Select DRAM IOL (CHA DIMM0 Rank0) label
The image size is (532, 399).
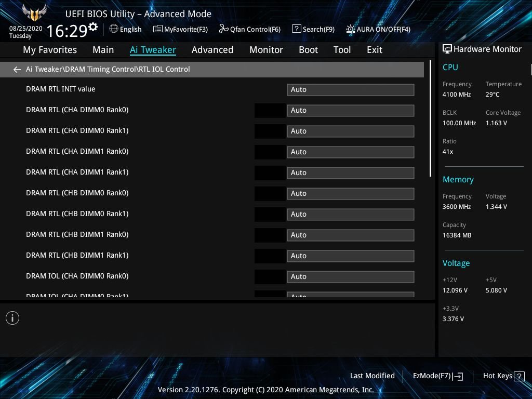(x=77, y=276)
